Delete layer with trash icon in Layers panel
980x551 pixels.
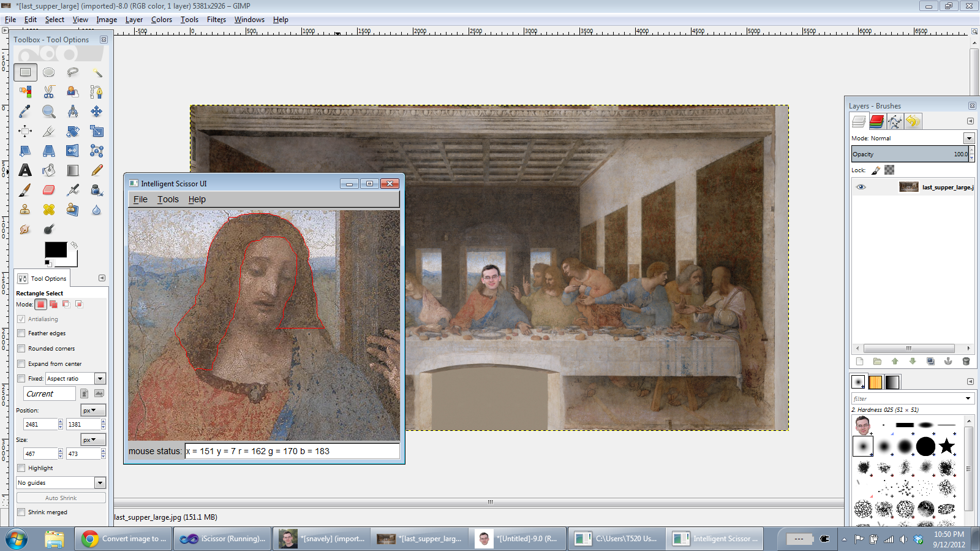[966, 361]
